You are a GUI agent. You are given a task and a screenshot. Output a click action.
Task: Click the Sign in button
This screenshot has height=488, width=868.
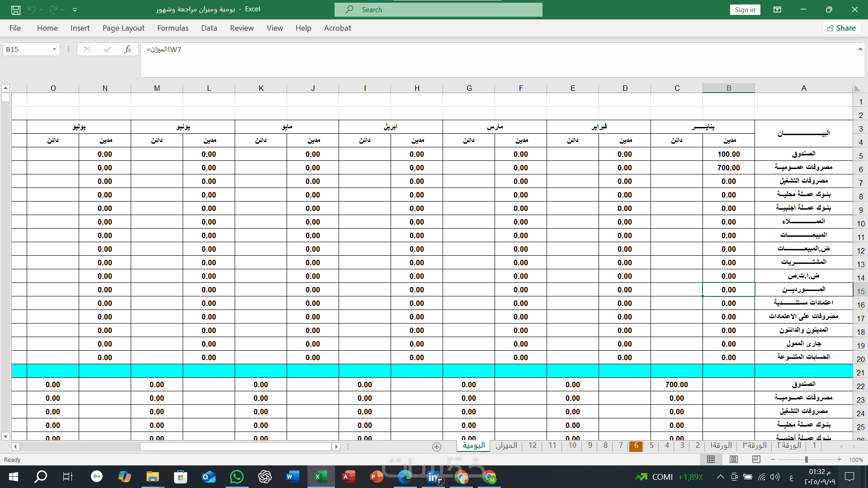745,9
